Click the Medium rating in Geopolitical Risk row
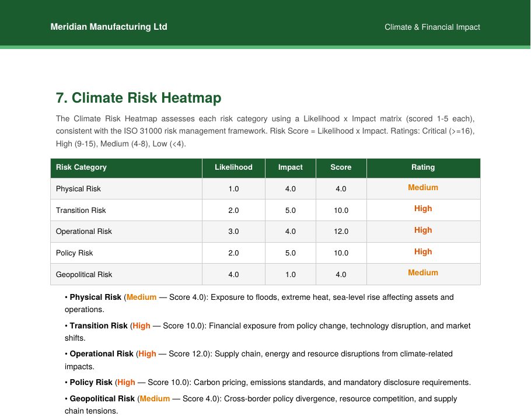 click(x=423, y=273)
